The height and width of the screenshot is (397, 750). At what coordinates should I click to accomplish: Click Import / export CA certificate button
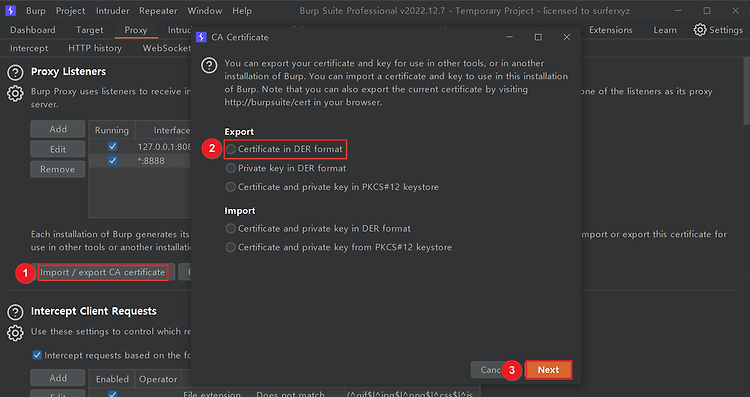102,272
